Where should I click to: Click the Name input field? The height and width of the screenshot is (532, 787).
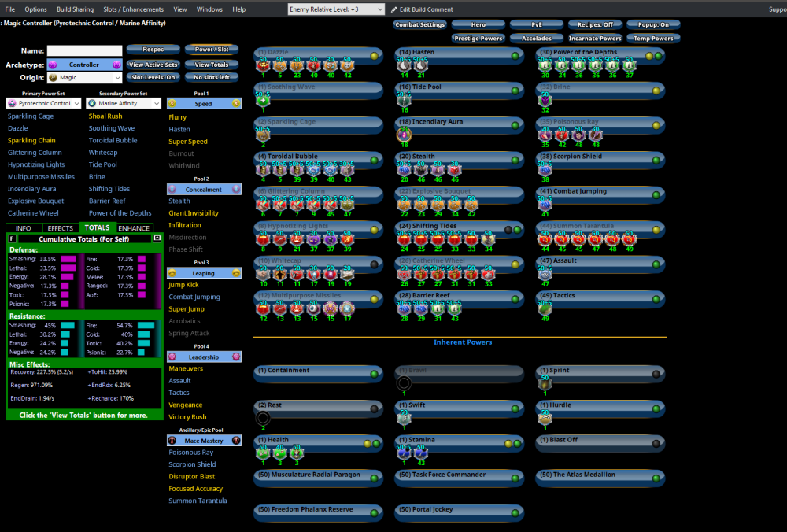(84, 51)
